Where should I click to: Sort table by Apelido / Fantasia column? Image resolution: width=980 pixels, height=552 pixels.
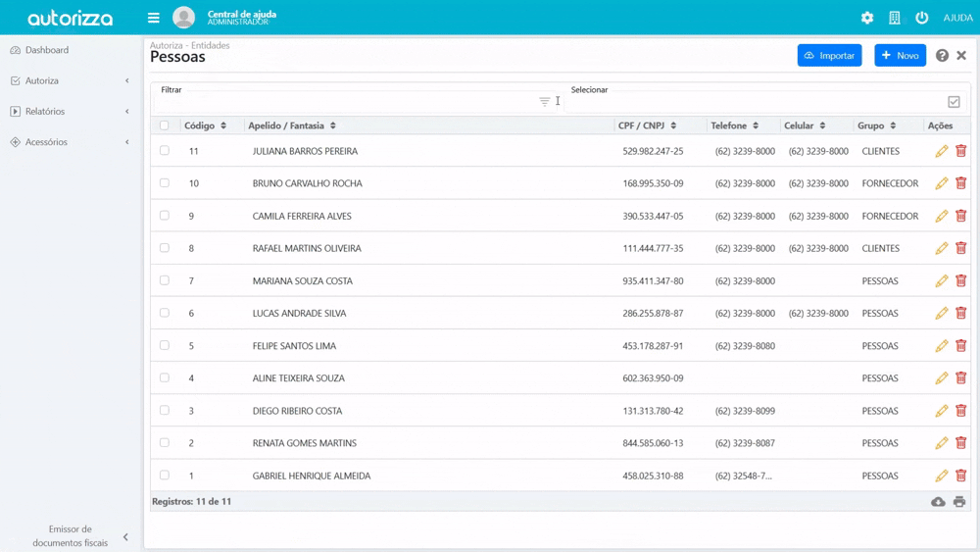click(292, 125)
